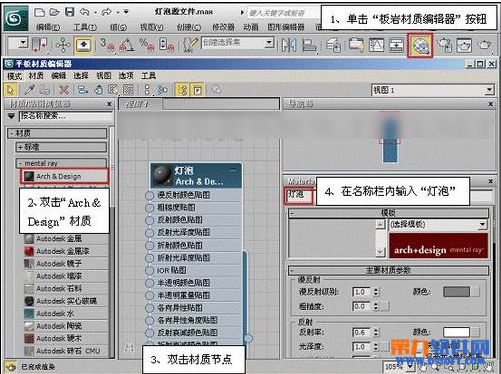Toggle the 3D snaps button
The image size is (501, 374).
tap(107, 45)
